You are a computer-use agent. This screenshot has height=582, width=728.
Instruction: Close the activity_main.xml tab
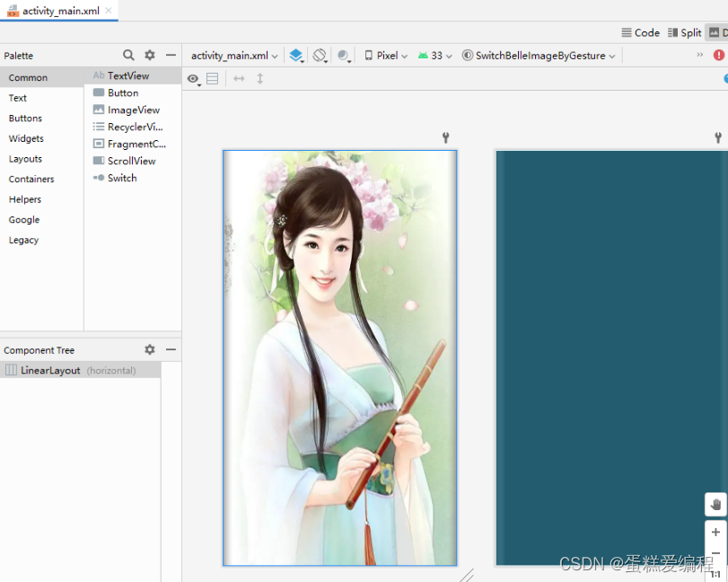pos(109,11)
